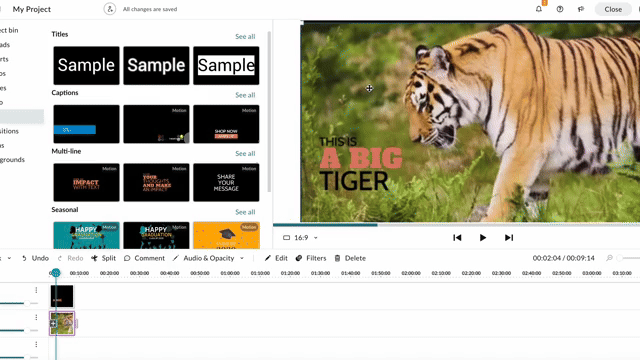Image resolution: width=640 pixels, height=360 pixels.
Task: Open Filters tool
Action: click(x=311, y=258)
